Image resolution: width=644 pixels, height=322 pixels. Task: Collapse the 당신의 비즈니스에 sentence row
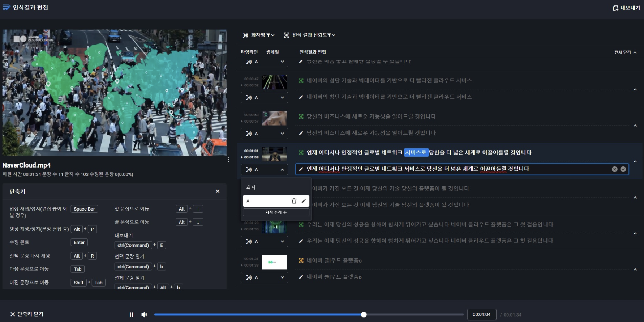coord(635,126)
